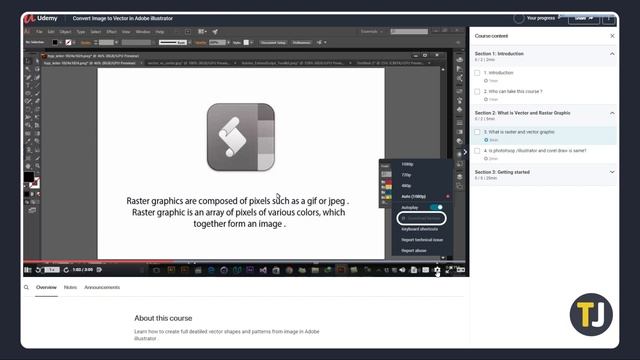Close the Course content panel
Viewport: 640px width, 360px height.
pyautogui.click(x=612, y=36)
